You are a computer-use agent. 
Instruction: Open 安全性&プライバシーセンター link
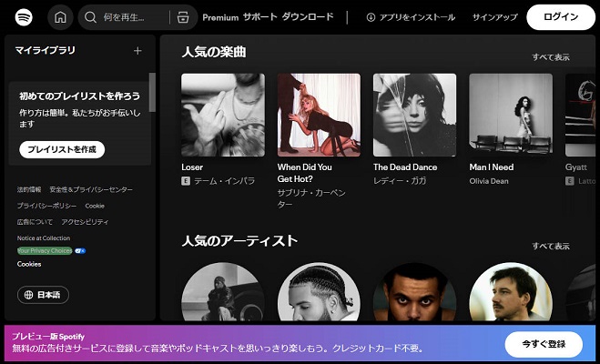91,189
